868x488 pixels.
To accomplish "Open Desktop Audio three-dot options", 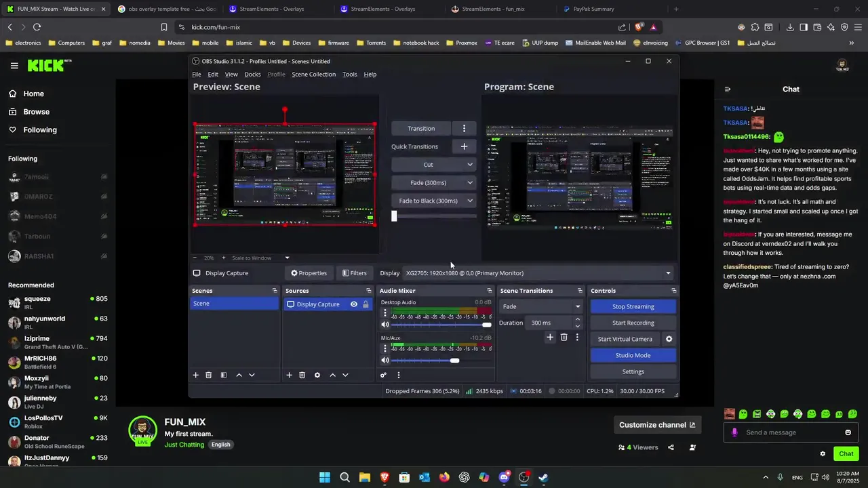I will coord(385,313).
